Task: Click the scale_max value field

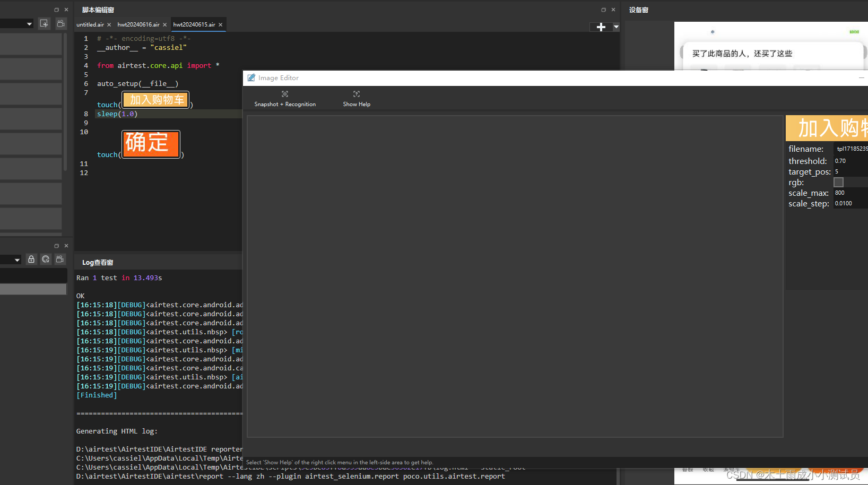Action: point(850,193)
